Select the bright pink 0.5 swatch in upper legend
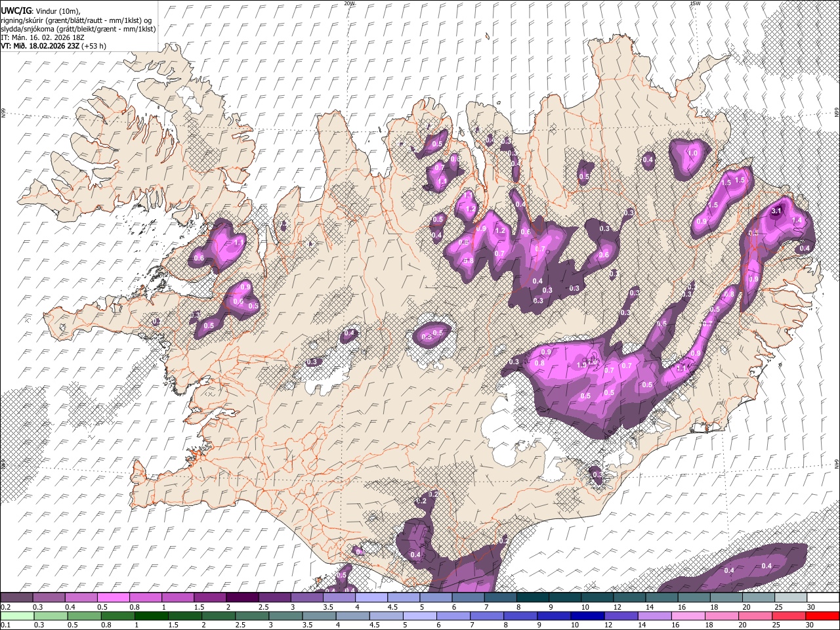Screen dimensions: 840x630 [x=113, y=598]
